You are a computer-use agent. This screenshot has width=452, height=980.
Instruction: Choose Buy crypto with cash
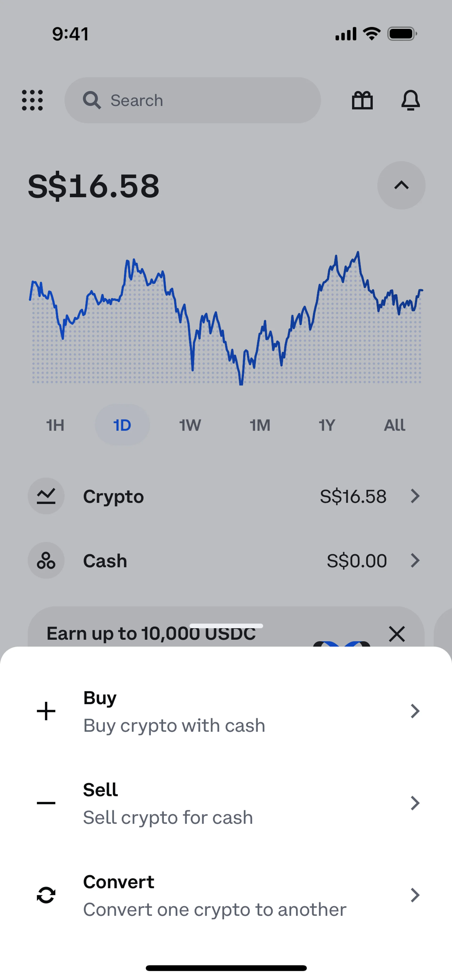click(x=226, y=711)
